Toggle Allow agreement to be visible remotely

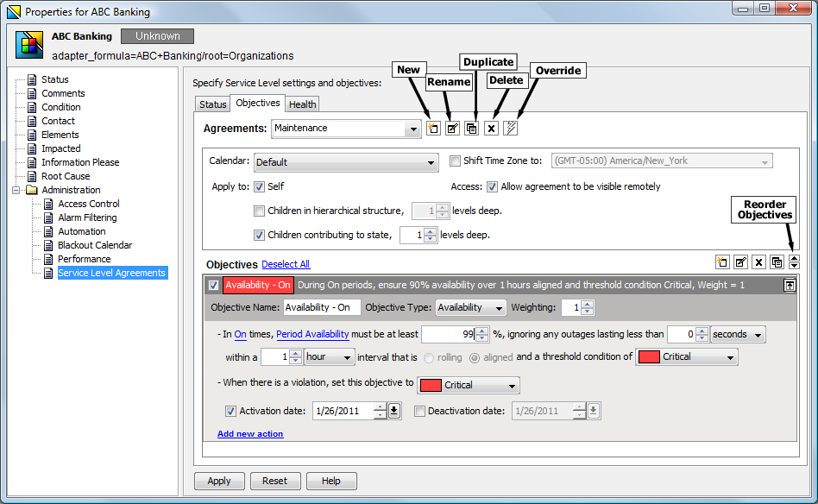[492, 186]
